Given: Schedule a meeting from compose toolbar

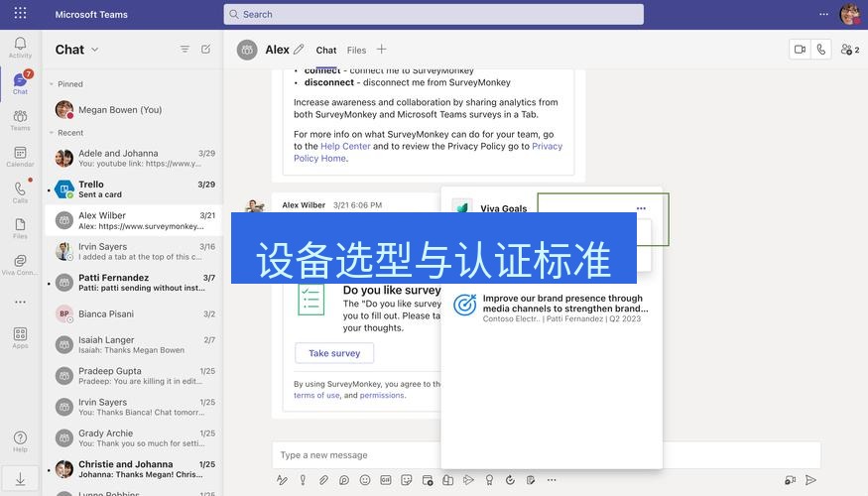Looking at the screenshot, I should (428, 480).
